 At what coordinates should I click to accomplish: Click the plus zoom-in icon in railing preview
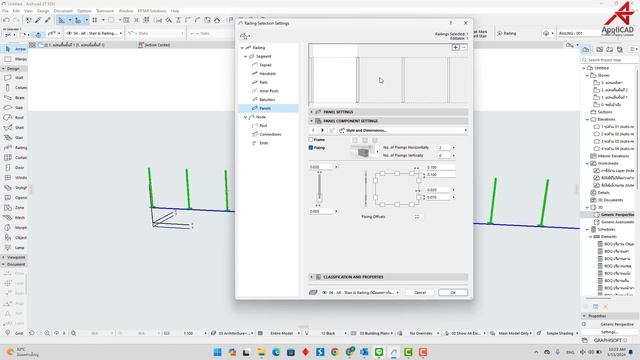tap(456, 47)
